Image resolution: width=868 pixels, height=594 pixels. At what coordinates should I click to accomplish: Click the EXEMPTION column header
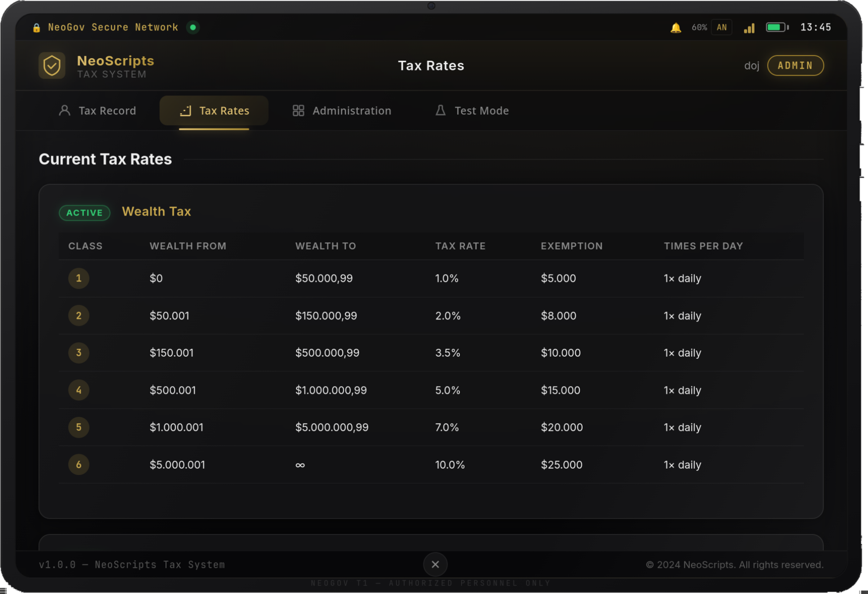click(572, 246)
